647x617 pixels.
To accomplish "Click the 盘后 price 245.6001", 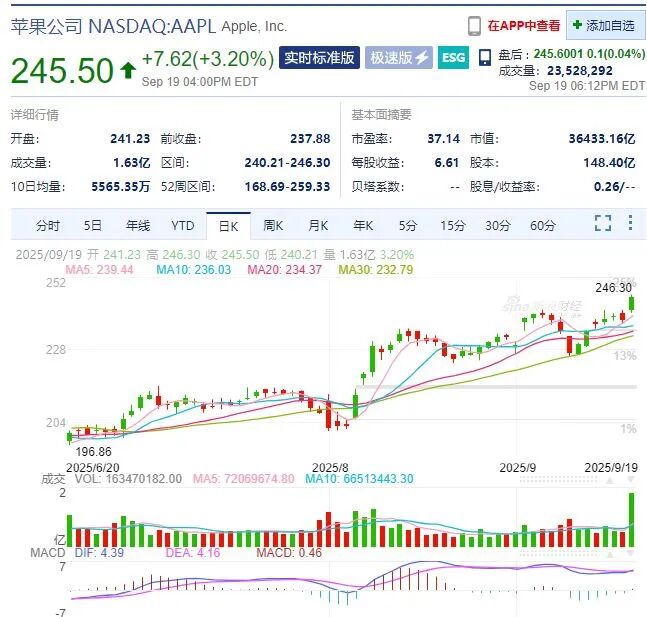I will point(558,54).
